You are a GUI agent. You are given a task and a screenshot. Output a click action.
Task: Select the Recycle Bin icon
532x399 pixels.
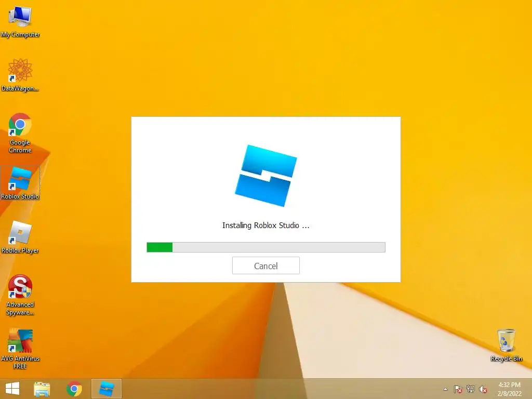tap(506, 345)
